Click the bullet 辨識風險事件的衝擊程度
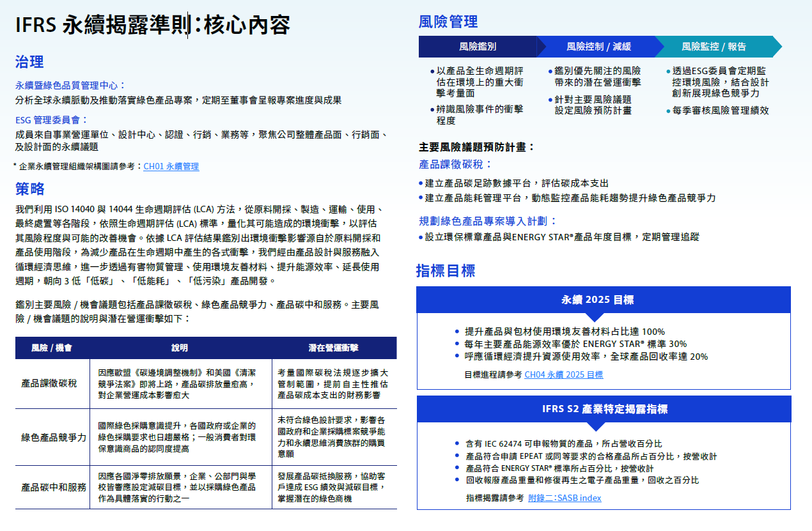 [478, 115]
